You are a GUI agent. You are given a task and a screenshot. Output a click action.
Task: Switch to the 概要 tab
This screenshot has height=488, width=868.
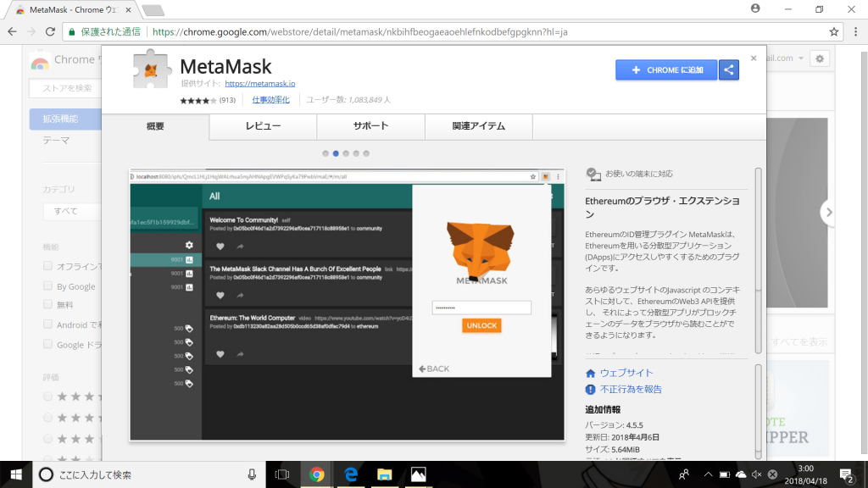(155, 127)
